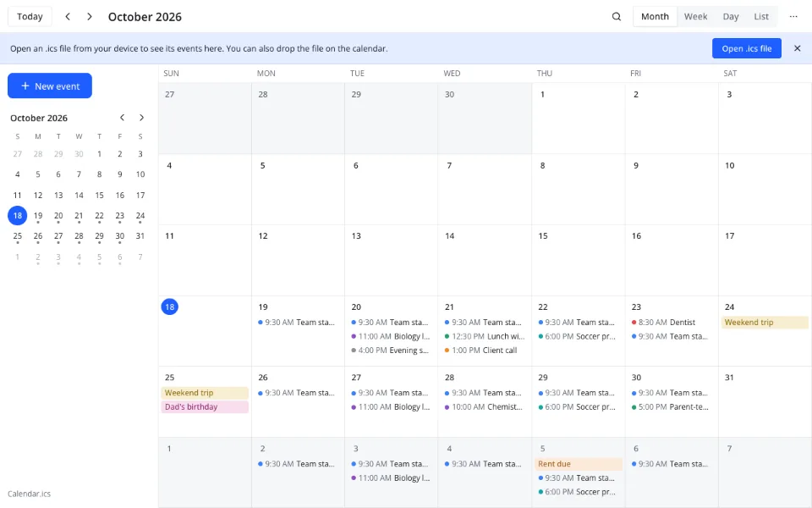This screenshot has width=812, height=508.
Task: Click day number 10 in main grid
Action: pos(729,165)
